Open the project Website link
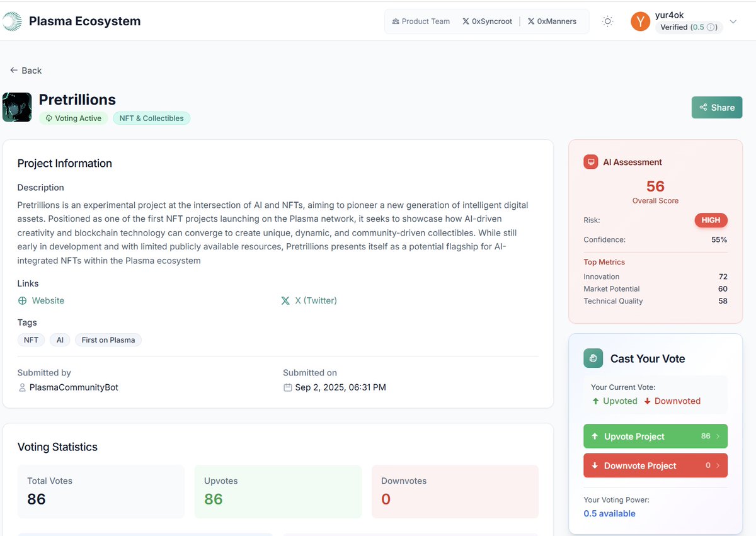 coord(41,300)
